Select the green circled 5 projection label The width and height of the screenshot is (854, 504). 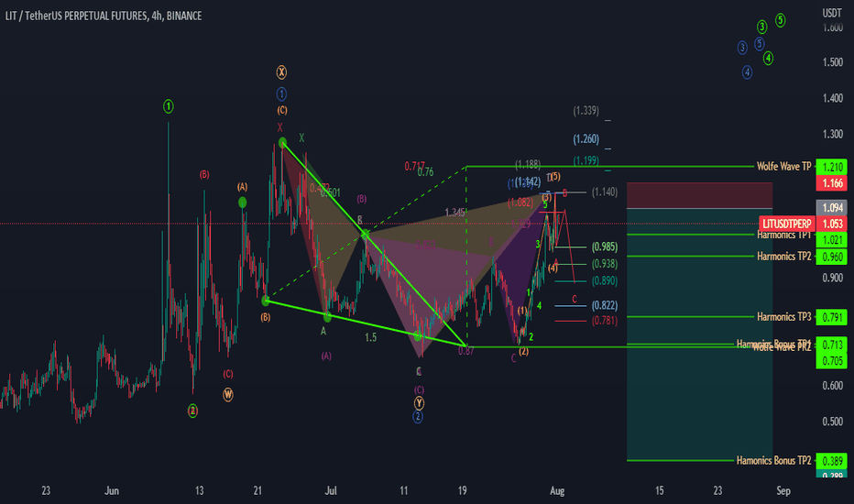pos(781,21)
